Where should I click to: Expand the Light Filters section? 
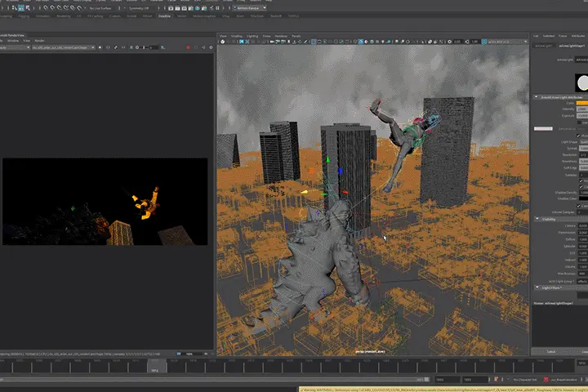537,287
